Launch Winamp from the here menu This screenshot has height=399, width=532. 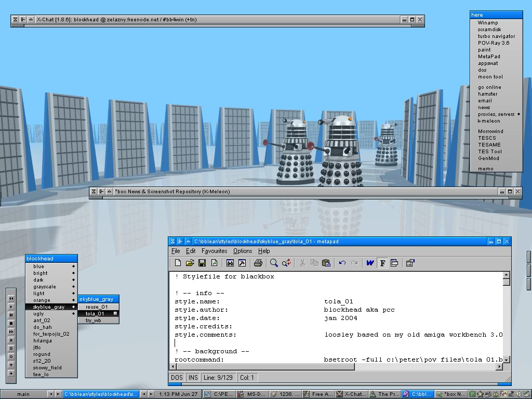(496, 23)
